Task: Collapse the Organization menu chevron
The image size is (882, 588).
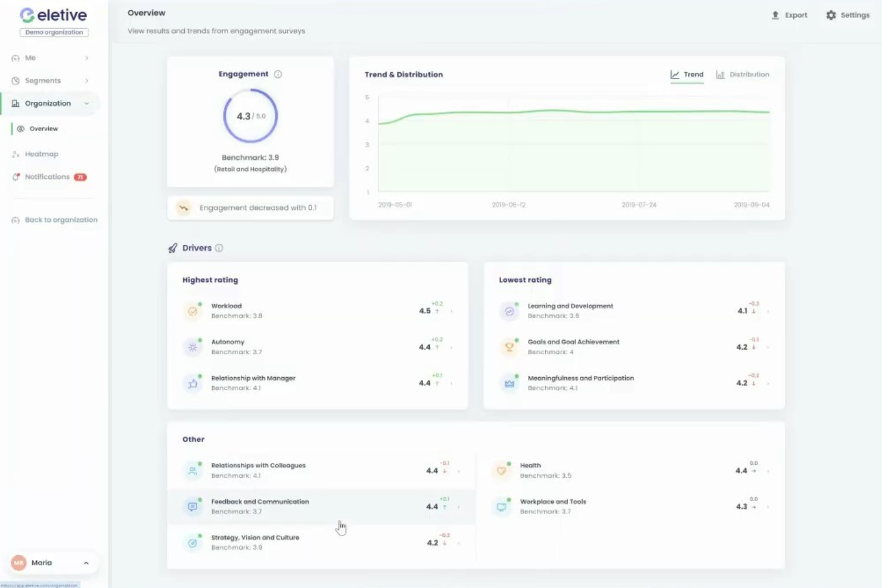Action: click(x=87, y=104)
